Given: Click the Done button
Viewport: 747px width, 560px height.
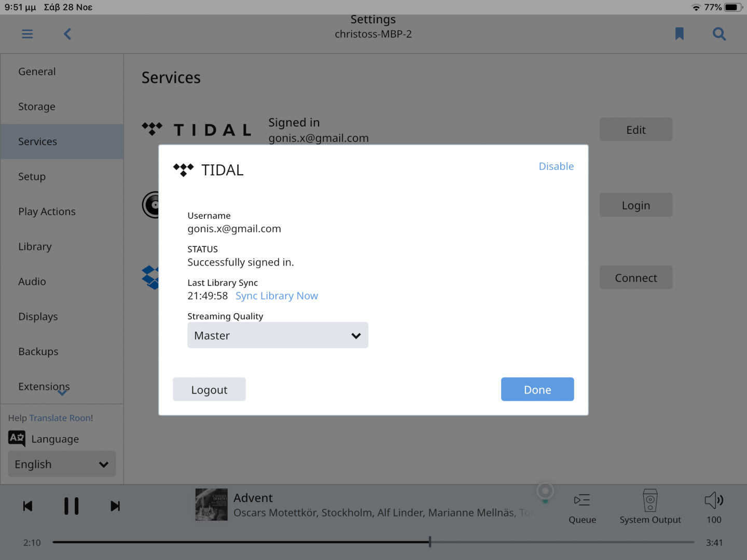Looking at the screenshot, I should [537, 389].
